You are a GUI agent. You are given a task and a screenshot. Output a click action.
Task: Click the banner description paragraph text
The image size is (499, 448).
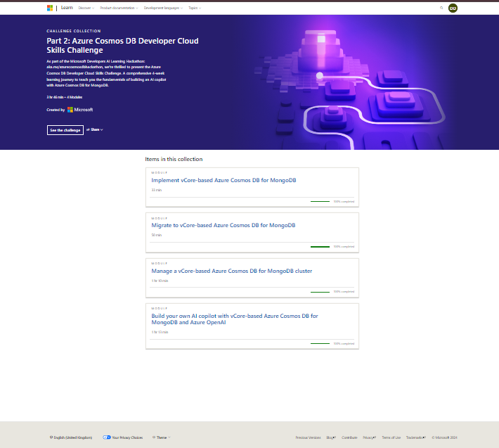[106, 73]
